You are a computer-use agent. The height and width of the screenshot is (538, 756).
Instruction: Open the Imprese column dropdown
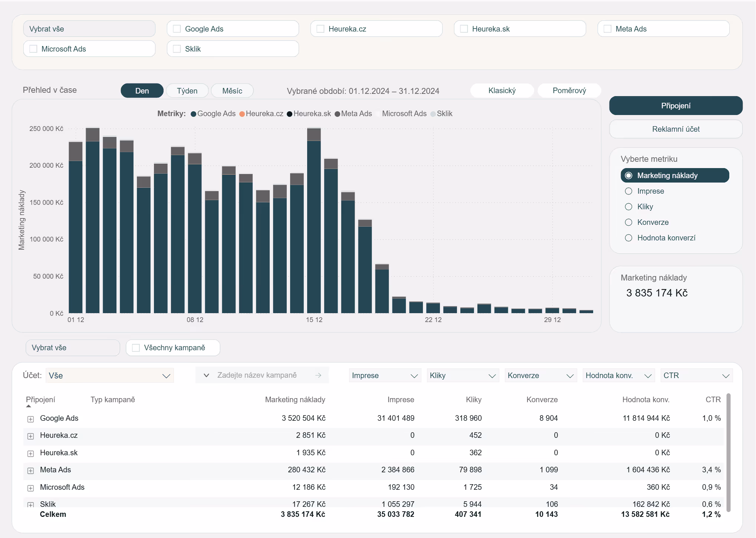[x=385, y=375]
